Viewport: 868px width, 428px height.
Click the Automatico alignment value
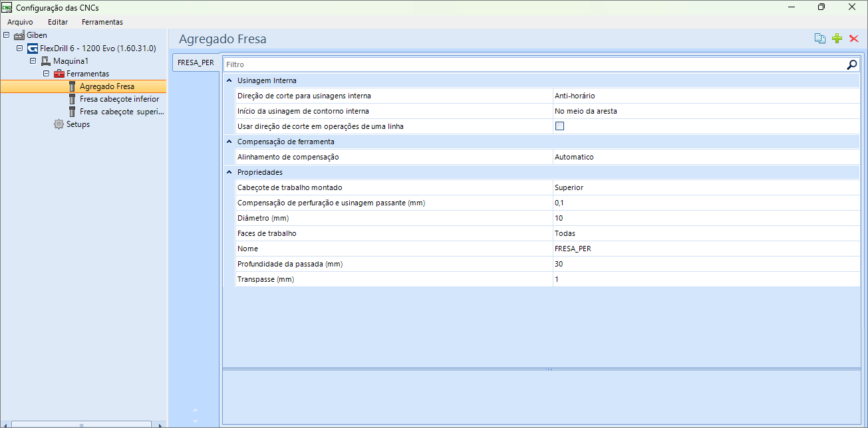pos(706,157)
